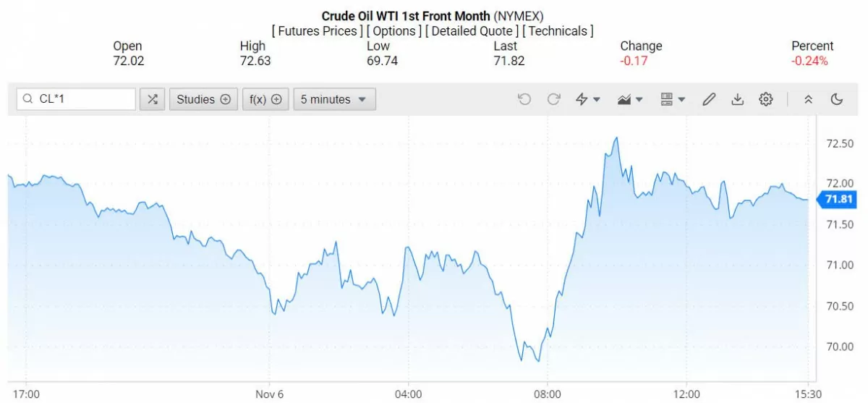Image resolution: width=868 pixels, height=403 pixels.
Task: Click the f(x) expressions button
Action: point(265,99)
